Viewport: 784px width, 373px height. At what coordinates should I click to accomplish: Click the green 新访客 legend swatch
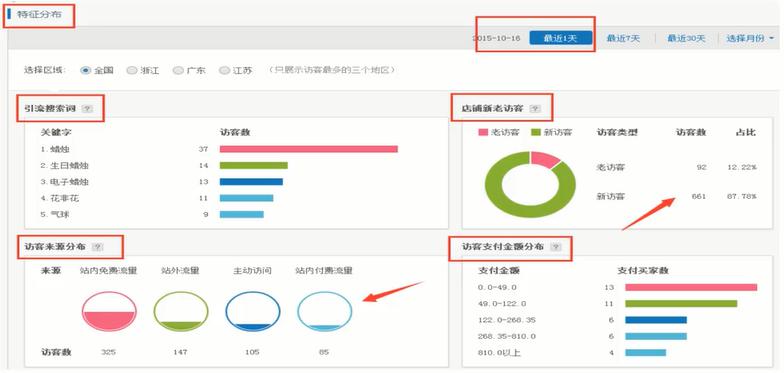coord(536,132)
